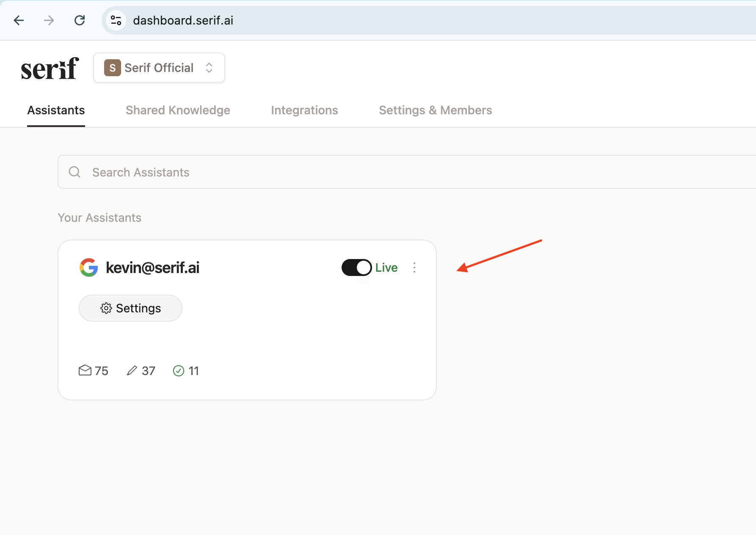
Task: Go to Settings & Members tab
Action: tap(435, 110)
